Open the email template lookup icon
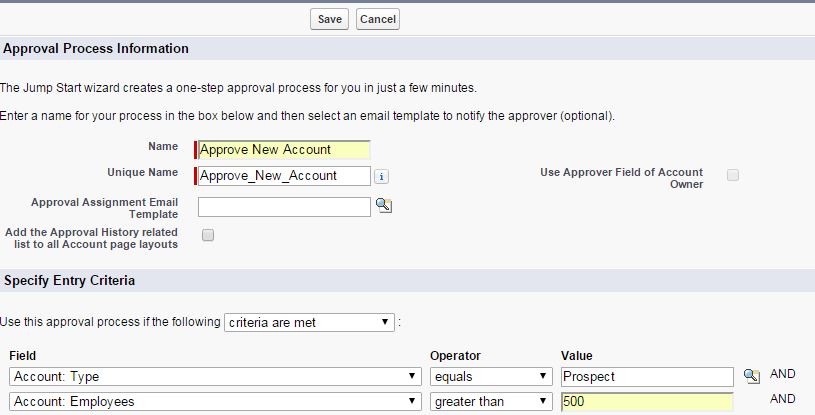 tap(384, 206)
